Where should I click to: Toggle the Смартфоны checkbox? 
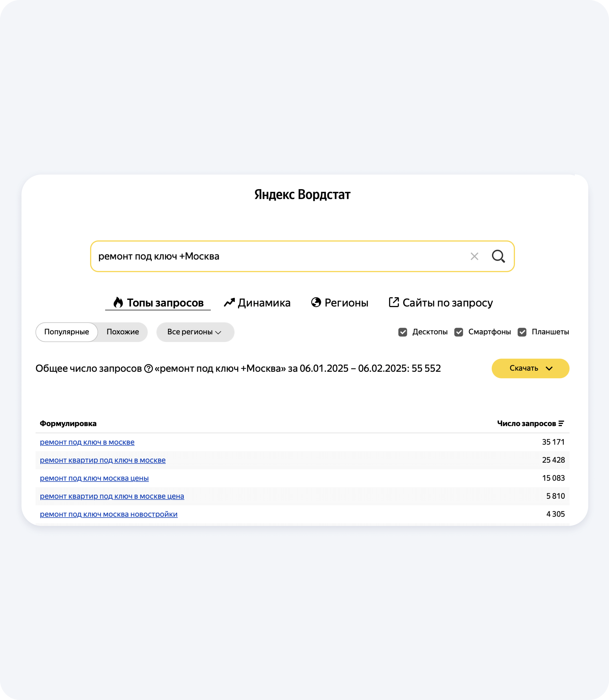point(459,332)
